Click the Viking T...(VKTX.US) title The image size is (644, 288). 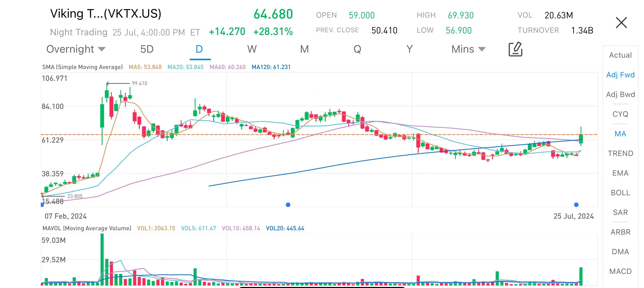106,14
